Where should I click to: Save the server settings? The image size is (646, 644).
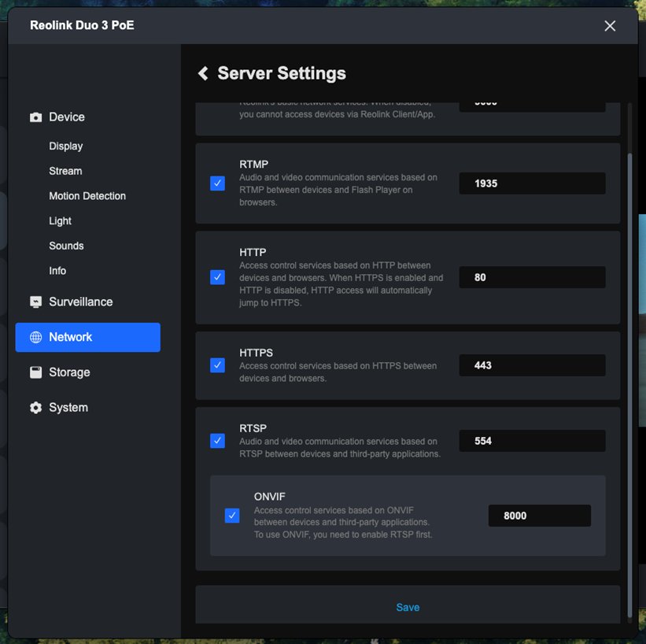tap(408, 607)
